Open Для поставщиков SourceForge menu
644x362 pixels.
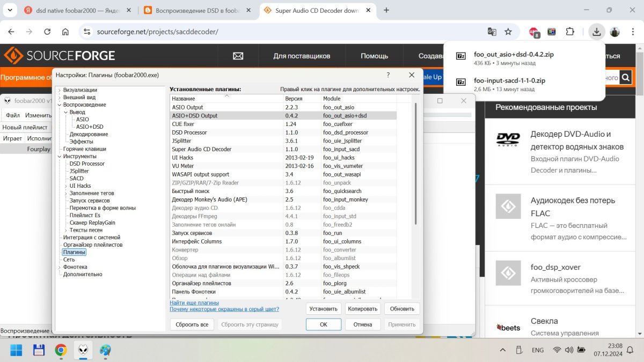[x=302, y=56]
